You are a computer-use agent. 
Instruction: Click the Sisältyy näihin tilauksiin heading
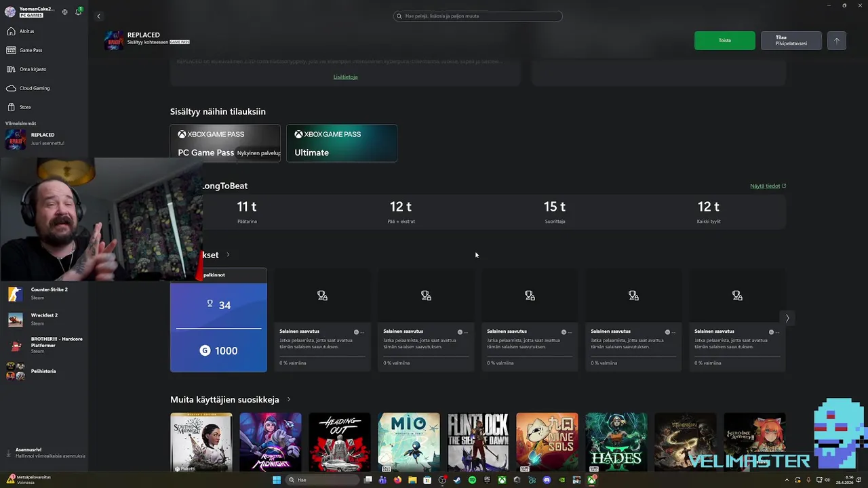[x=218, y=111]
